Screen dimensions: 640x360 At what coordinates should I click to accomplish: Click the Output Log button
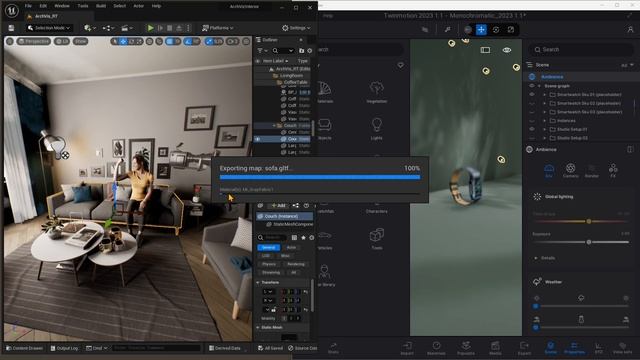click(64, 348)
